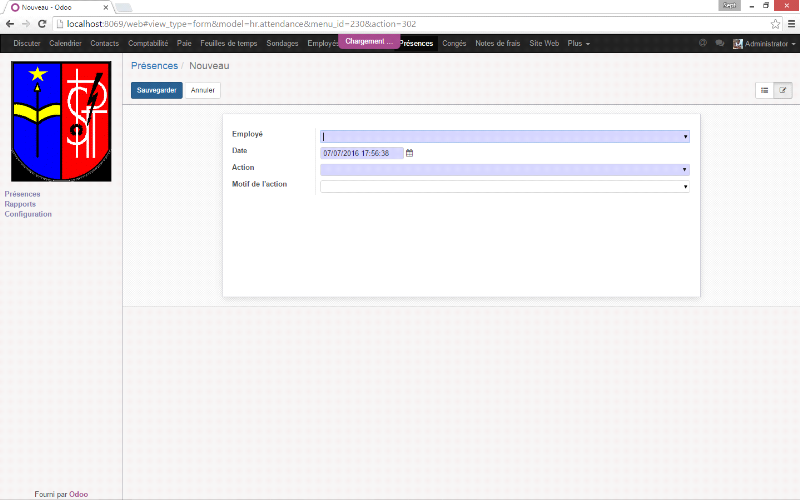Viewport: 800px width, 500px height.
Task: Open the Comptabilité menu
Action: pyautogui.click(x=148, y=43)
